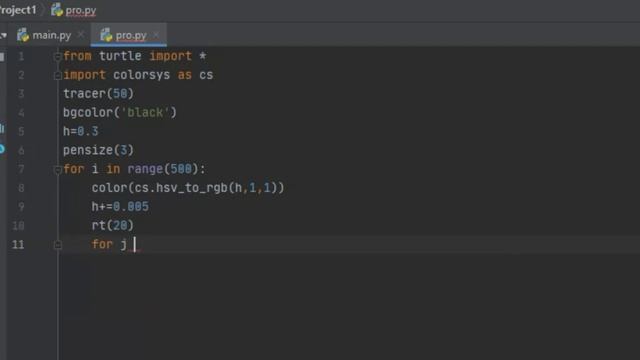Close the pro.py tab
Screen dimensions: 640x360
pyautogui.click(x=156, y=35)
